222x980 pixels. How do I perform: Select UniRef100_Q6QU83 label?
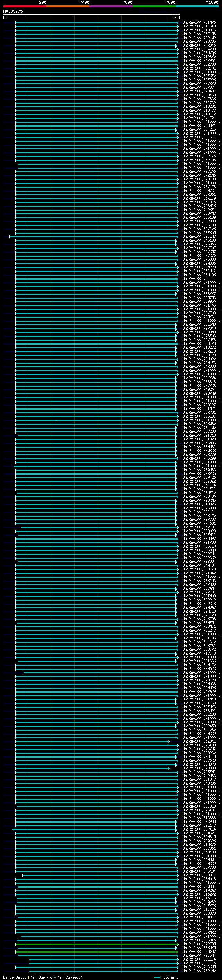199,470
